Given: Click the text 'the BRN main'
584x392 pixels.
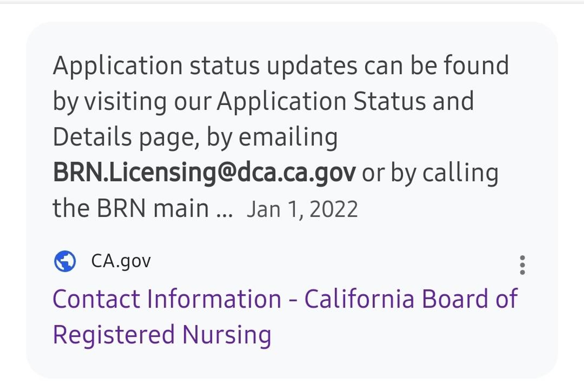Looking at the screenshot, I should (x=131, y=208).
